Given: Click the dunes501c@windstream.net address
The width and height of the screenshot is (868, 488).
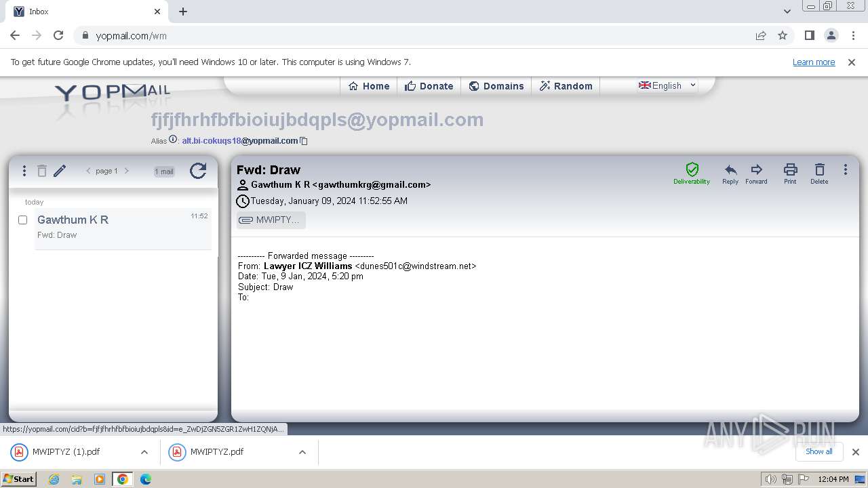Looking at the screenshot, I should coord(416,266).
